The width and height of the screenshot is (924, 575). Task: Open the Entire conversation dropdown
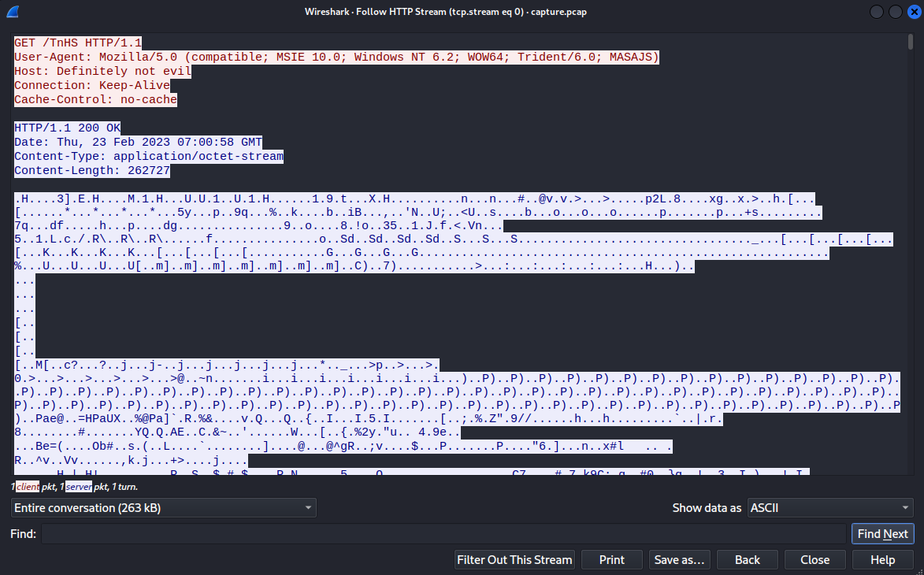[164, 508]
